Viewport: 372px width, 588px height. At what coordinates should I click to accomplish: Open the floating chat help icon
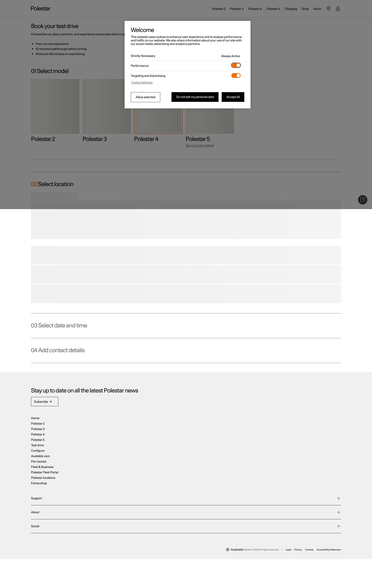[363, 200]
